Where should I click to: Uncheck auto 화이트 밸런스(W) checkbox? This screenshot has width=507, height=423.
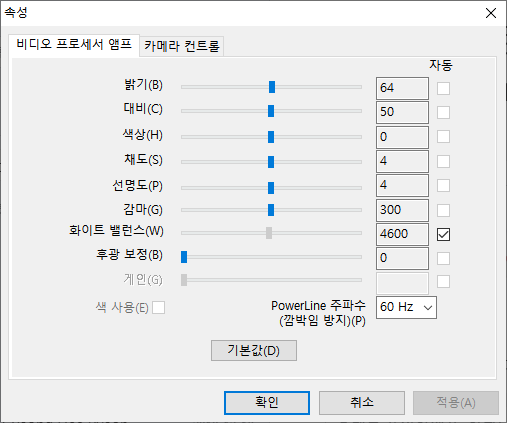(x=443, y=234)
